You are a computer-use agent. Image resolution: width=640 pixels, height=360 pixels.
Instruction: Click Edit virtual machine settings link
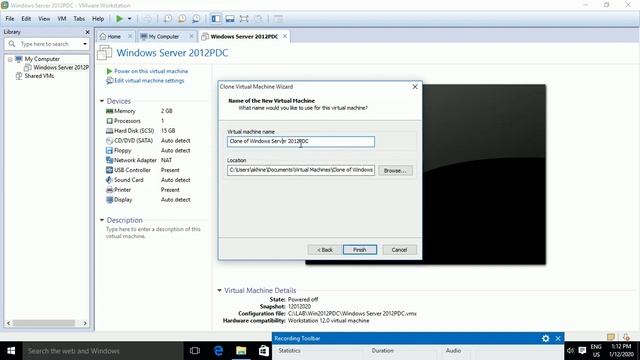pos(149,81)
